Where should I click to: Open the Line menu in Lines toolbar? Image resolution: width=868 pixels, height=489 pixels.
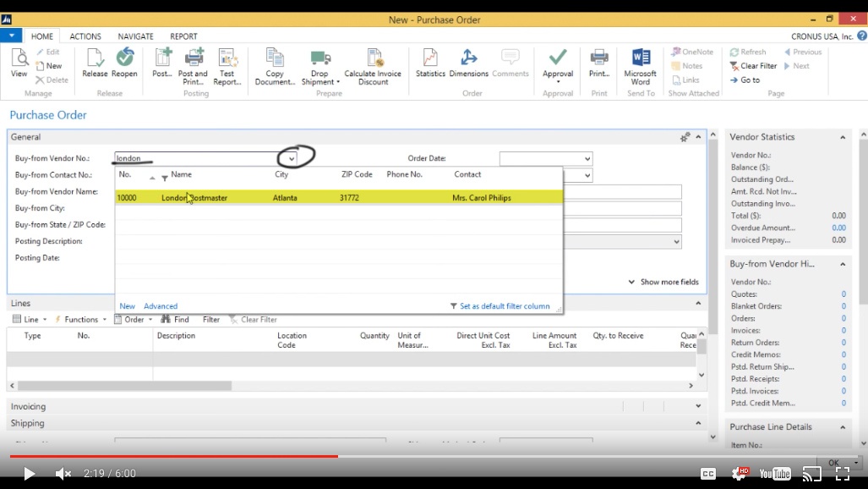coord(30,319)
